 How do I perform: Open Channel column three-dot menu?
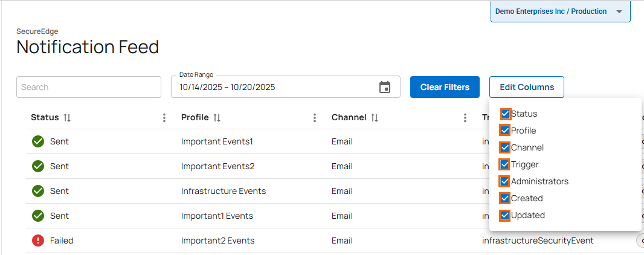pyautogui.click(x=465, y=118)
